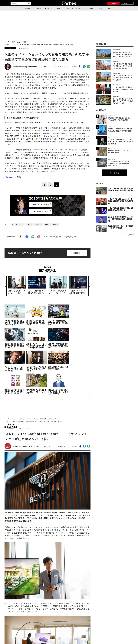Screen dimensions: 138x644
Task: Click the magnifier search icon
Action: coord(29,3)
